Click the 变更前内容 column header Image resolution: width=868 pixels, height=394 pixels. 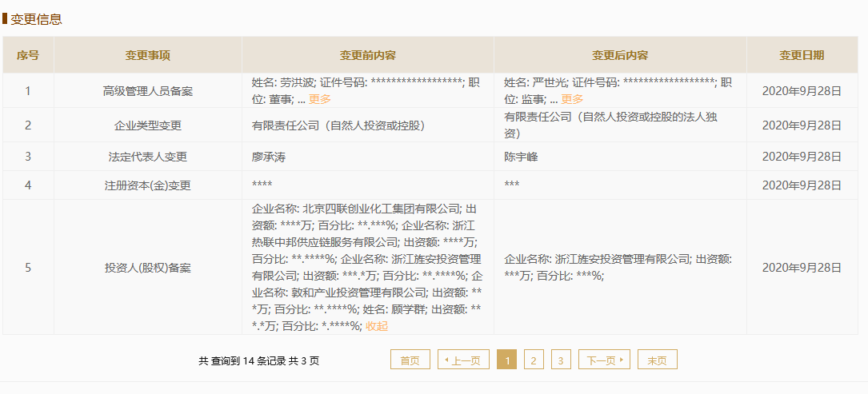point(367,55)
